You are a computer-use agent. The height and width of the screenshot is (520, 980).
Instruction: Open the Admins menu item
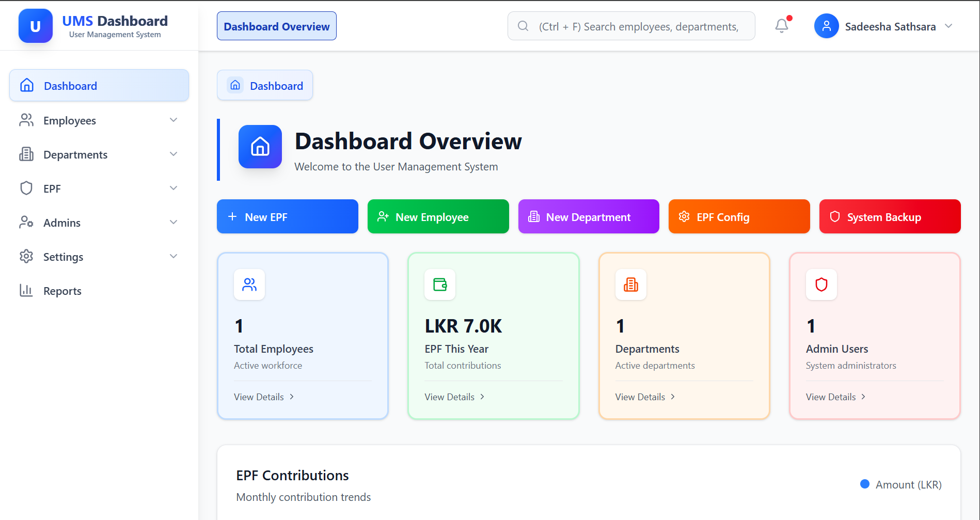(x=99, y=222)
